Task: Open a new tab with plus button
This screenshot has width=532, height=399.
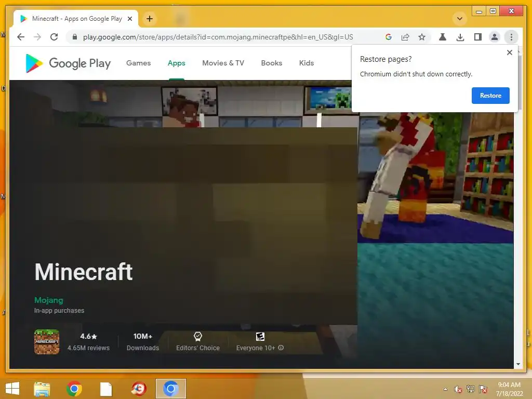Action: 150,19
